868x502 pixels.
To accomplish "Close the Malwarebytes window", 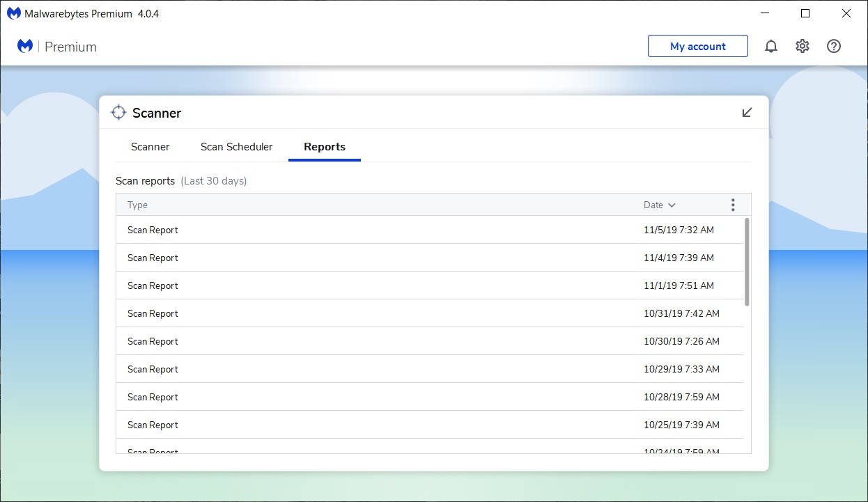I will (x=846, y=13).
